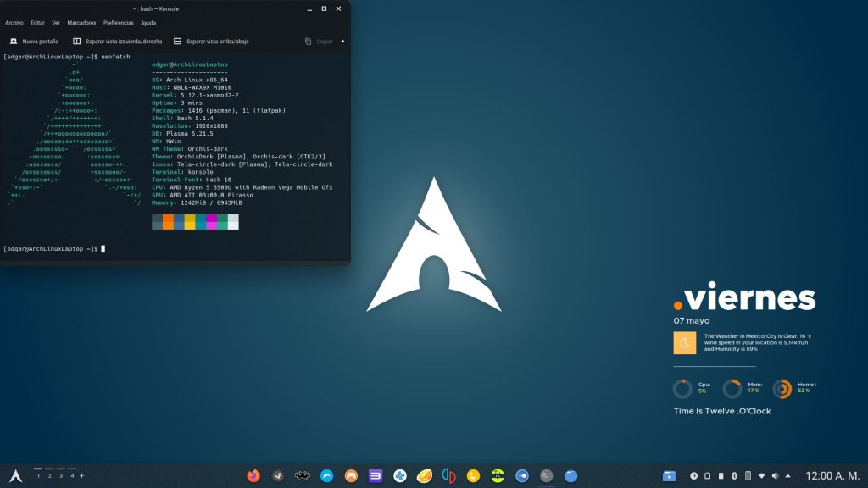This screenshot has height=488, width=868.
Task: Open the Preferencias menu
Action: [119, 23]
